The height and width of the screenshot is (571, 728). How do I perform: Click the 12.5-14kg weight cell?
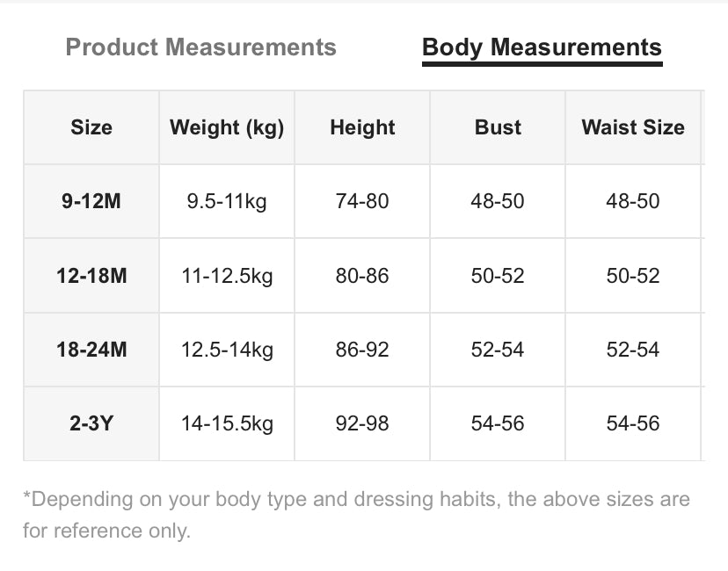click(x=227, y=350)
